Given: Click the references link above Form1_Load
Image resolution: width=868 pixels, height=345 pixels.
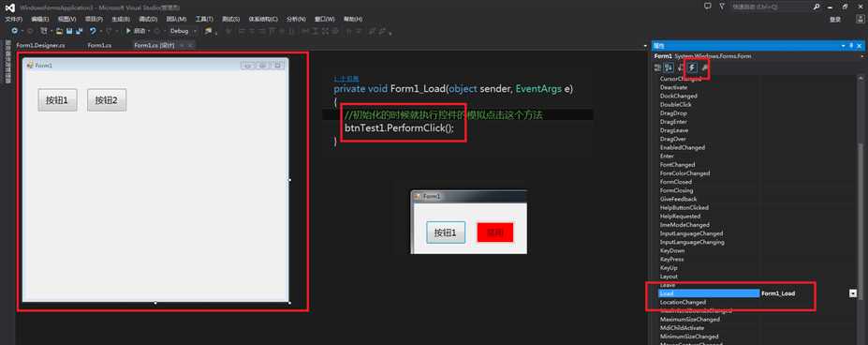Looking at the screenshot, I should pyautogui.click(x=346, y=80).
